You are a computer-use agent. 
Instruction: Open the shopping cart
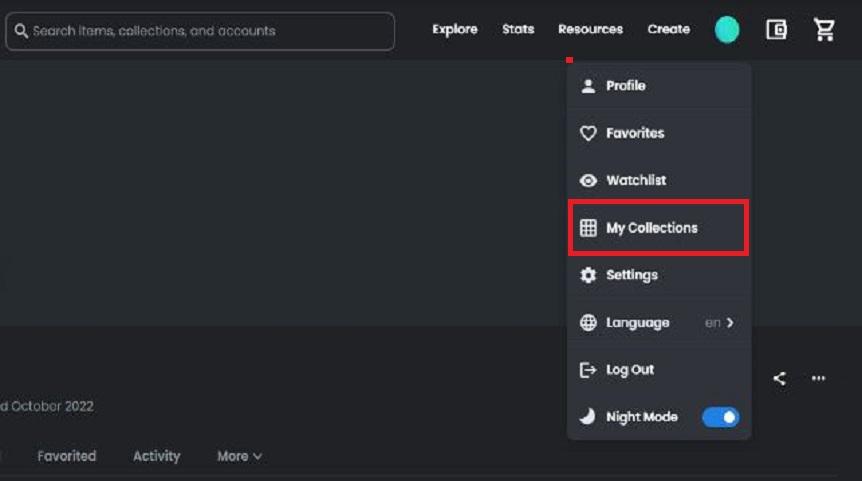pos(824,30)
